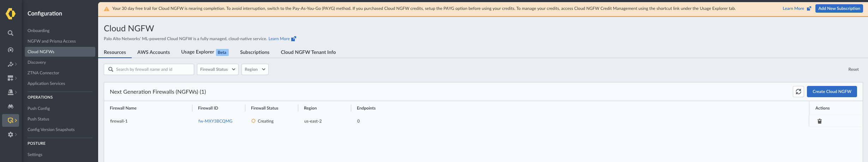
Task: Click the magic wand icon in left rail
Action: 11,64
